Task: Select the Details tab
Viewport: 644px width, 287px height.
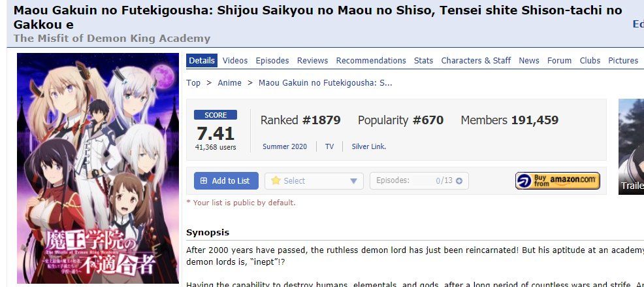Action: coord(202,61)
